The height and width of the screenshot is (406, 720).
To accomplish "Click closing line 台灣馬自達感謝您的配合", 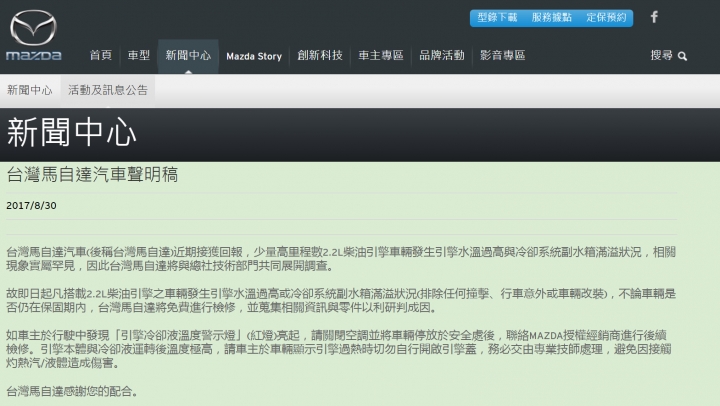I will [72, 391].
